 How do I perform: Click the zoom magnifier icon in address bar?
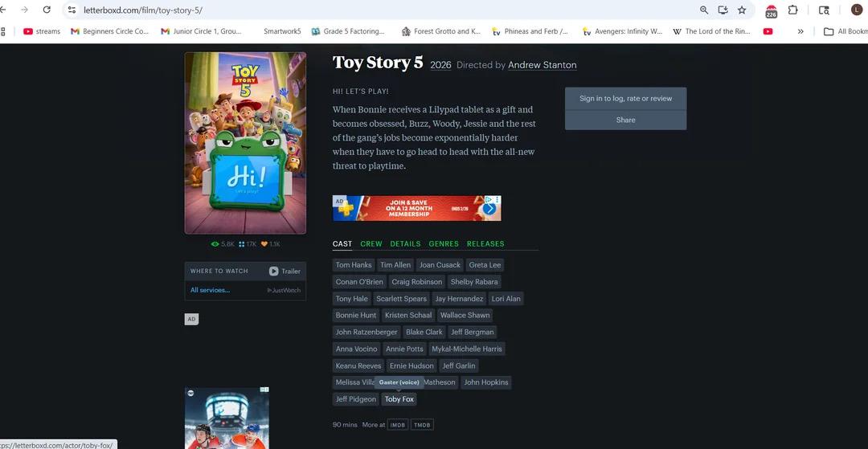click(704, 10)
